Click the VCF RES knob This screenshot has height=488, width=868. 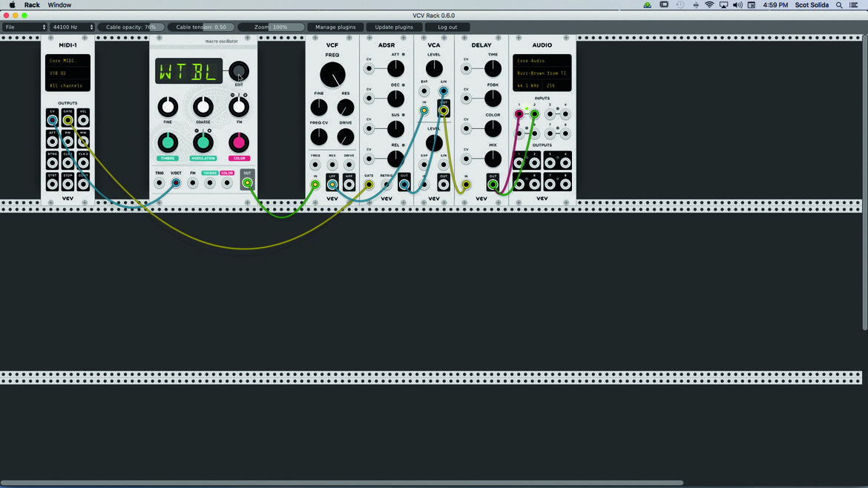point(346,108)
